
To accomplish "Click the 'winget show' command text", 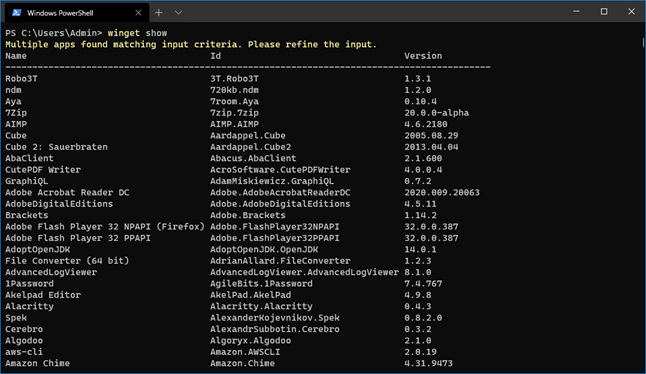I will click(137, 33).
